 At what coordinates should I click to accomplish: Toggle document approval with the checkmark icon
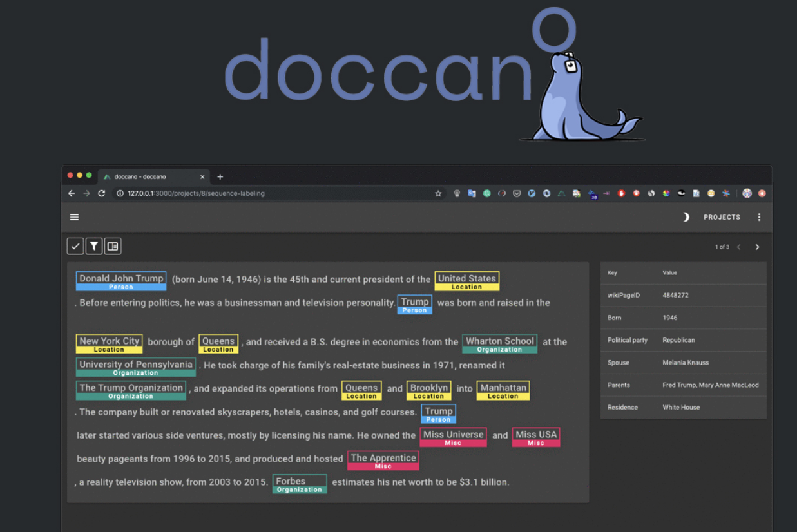(x=75, y=245)
